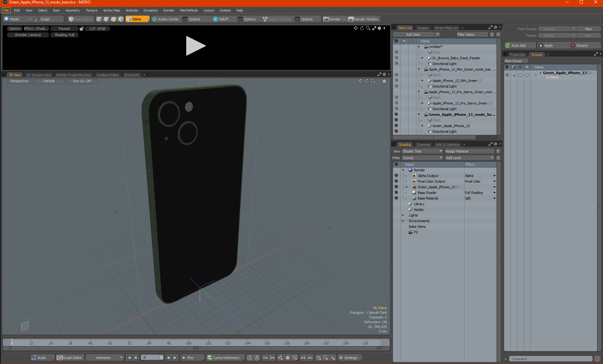Collapse Untitled scene tree

click(x=419, y=47)
